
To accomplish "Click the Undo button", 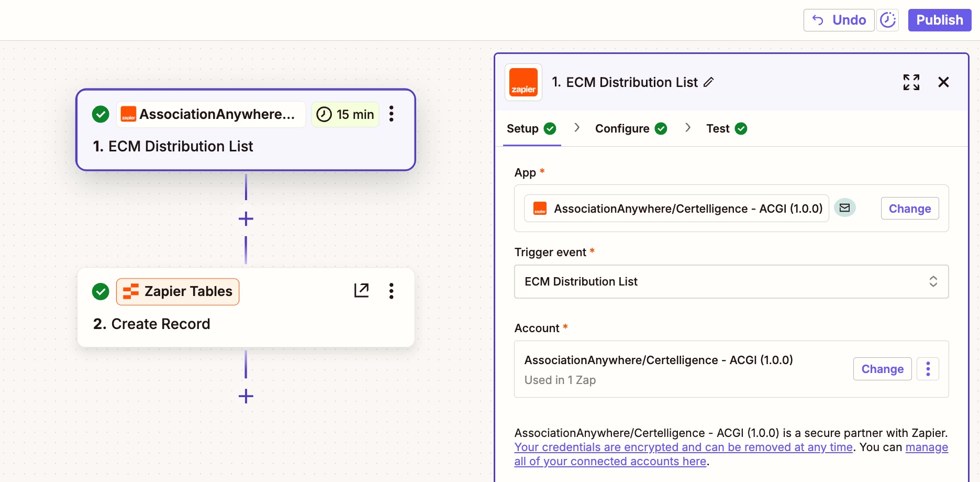I will coord(839,20).
